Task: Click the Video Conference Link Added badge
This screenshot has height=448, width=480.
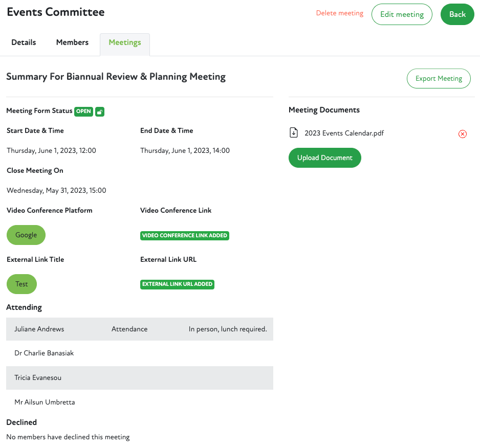Action: [185, 236]
